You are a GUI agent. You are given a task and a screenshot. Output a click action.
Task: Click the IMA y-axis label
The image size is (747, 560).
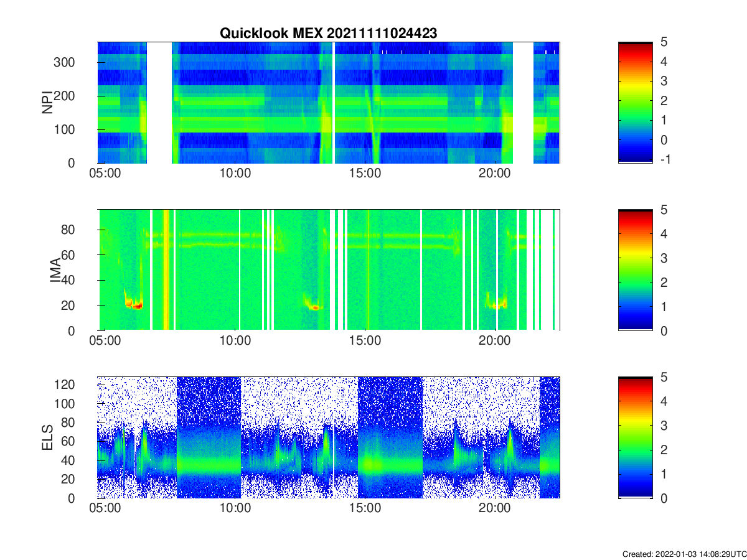click(x=56, y=270)
